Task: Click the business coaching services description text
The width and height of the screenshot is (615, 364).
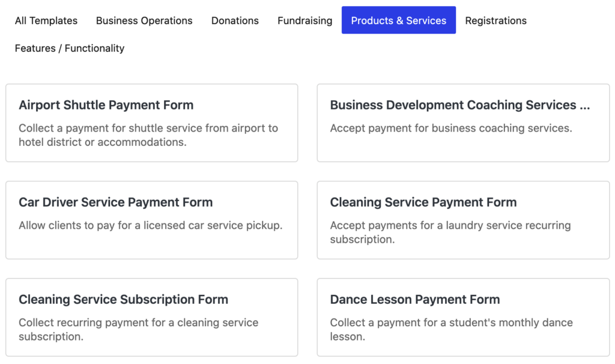Action: click(x=450, y=128)
